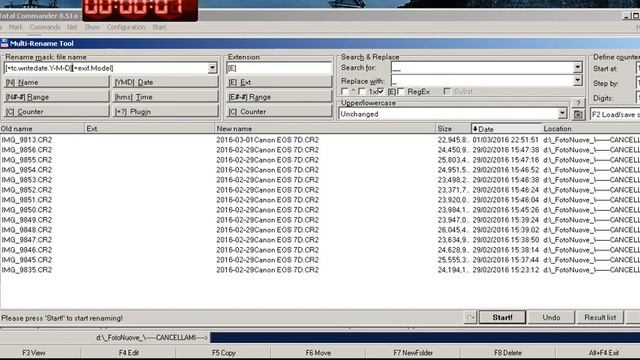Select the file IMG_9854.CR2
Viewport: 640px width, 360px height.
coord(27,170)
